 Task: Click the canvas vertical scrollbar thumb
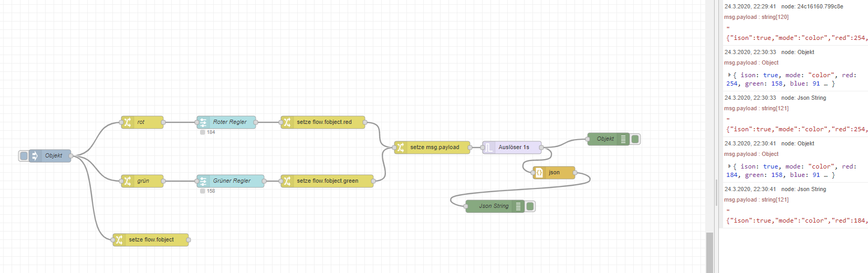tap(710, 252)
